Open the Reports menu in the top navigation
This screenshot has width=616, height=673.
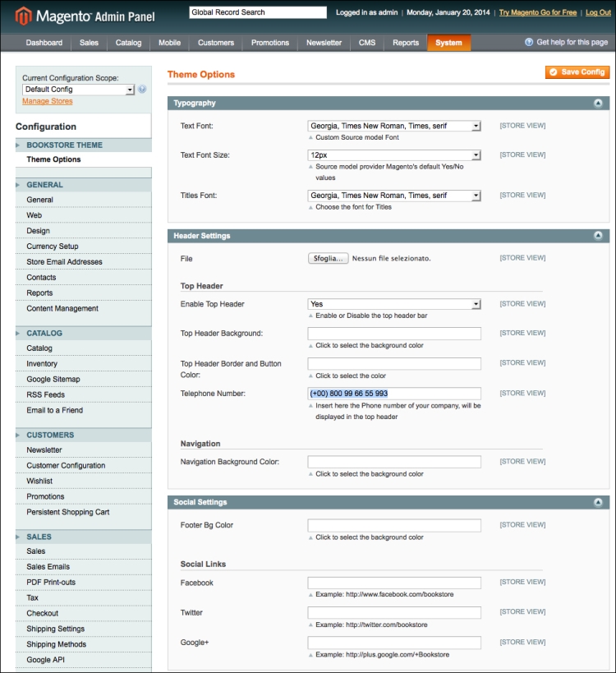click(x=406, y=43)
